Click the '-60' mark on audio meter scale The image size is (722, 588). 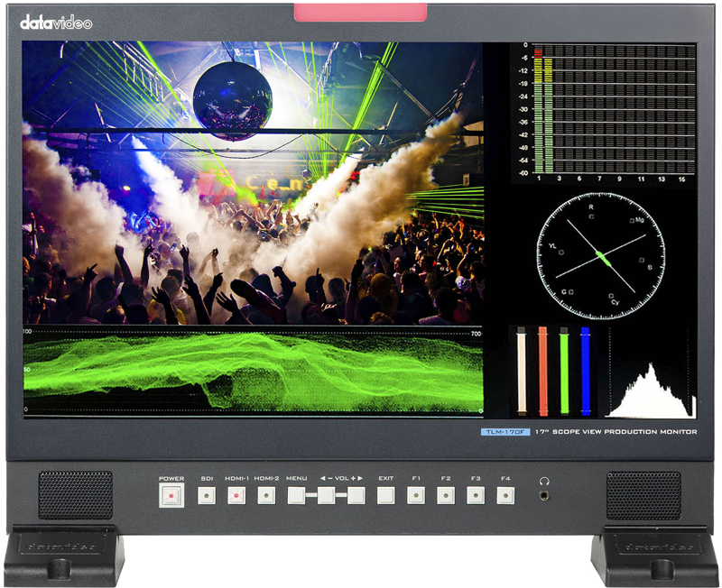point(523,173)
